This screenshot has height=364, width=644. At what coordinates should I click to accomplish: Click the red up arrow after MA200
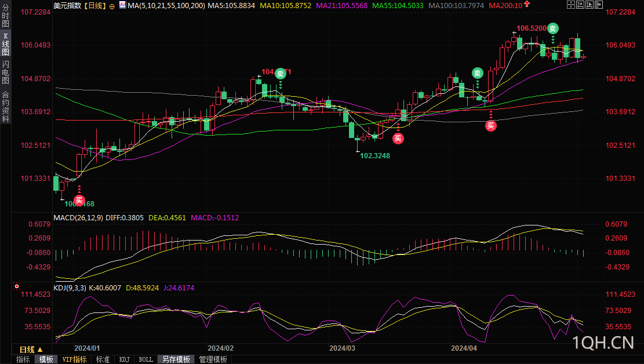[527, 4]
